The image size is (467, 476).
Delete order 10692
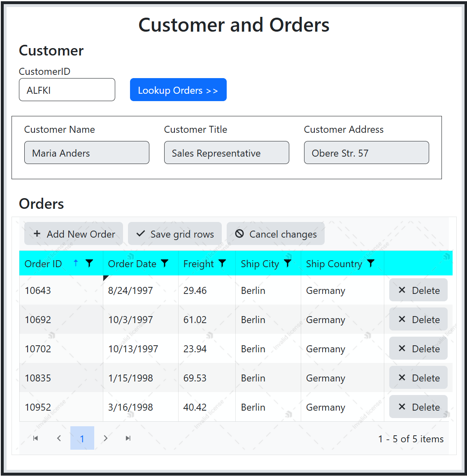click(x=418, y=319)
